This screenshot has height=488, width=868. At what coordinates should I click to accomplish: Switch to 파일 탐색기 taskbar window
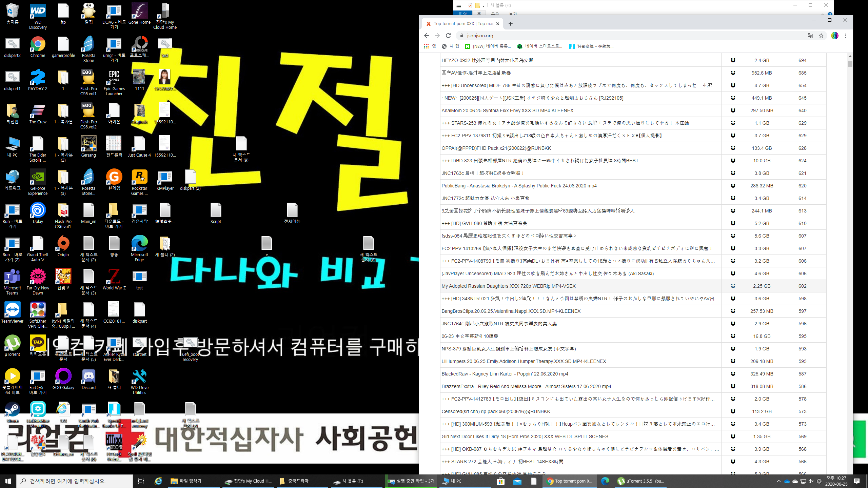point(194,481)
